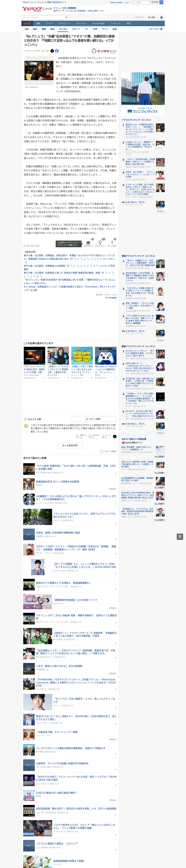The width and height of the screenshot is (186, 868).
Task: Select the 速報 navigation tab
Action: click(38, 24)
